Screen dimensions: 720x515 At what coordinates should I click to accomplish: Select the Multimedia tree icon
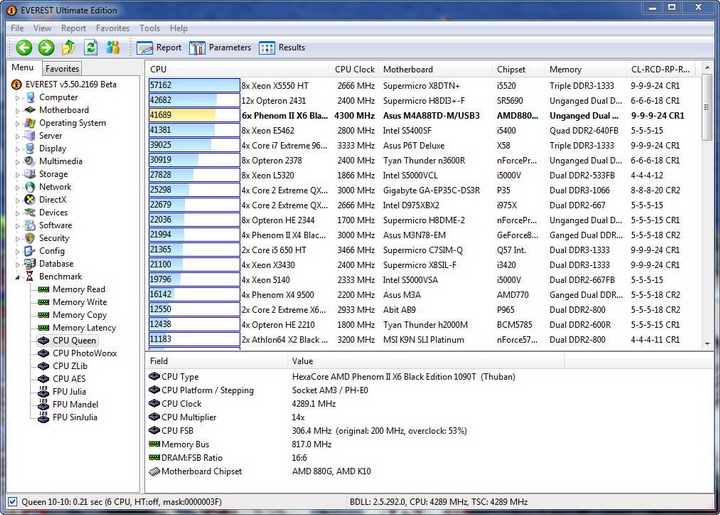(x=30, y=162)
